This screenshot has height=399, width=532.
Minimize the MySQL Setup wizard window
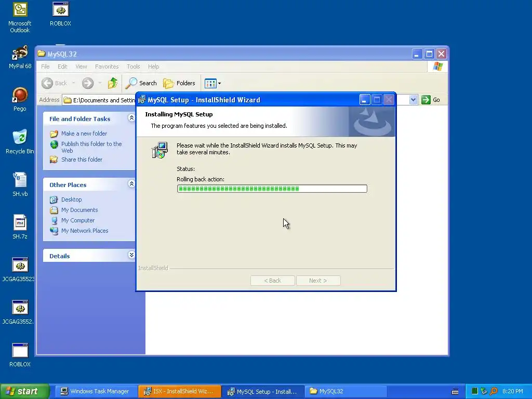(364, 100)
